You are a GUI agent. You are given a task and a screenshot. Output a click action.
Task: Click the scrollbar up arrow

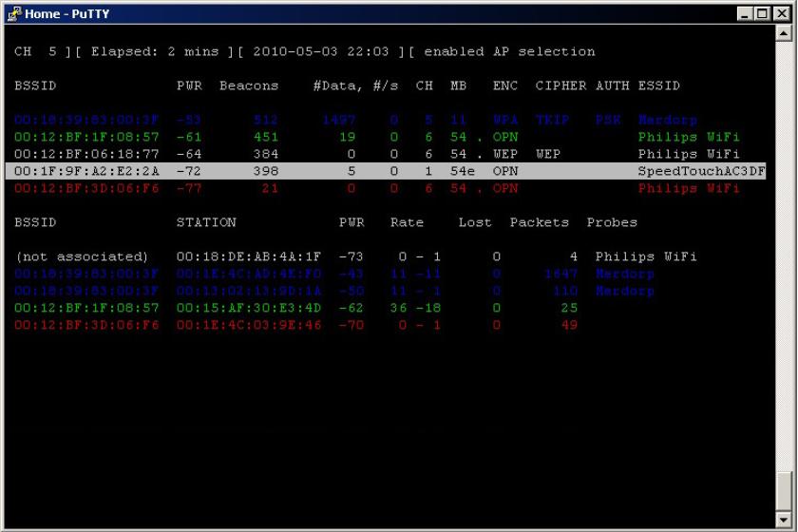point(784,33)
